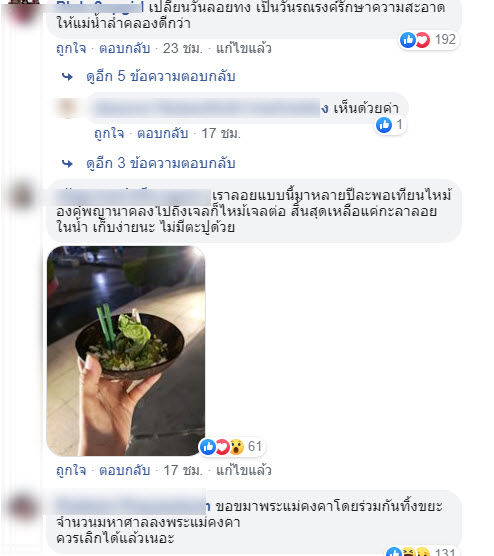Open the 17 ชม. timestamp under the photo

pyautogui.click(x=183, y=471)
